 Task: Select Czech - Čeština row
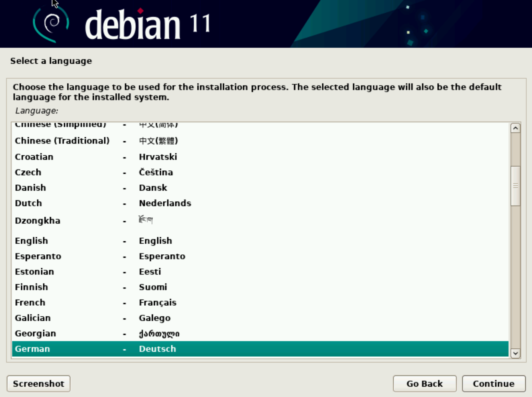click(260, 172)
